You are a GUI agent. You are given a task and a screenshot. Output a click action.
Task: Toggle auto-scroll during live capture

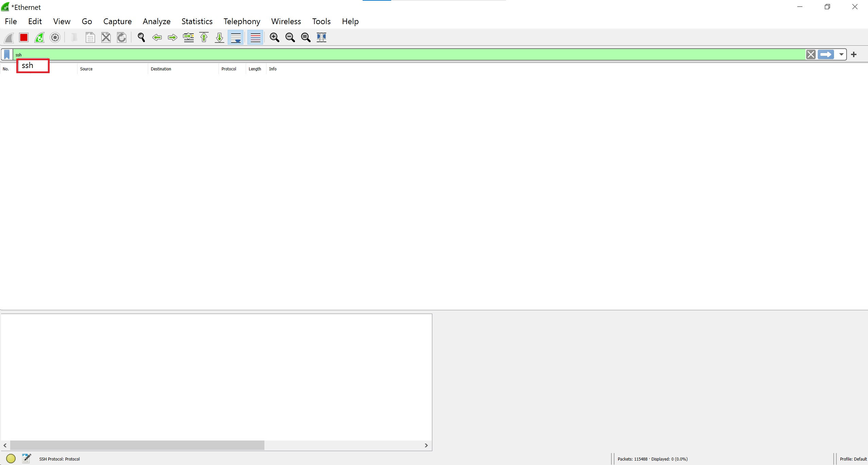click(x=236, y=37)
